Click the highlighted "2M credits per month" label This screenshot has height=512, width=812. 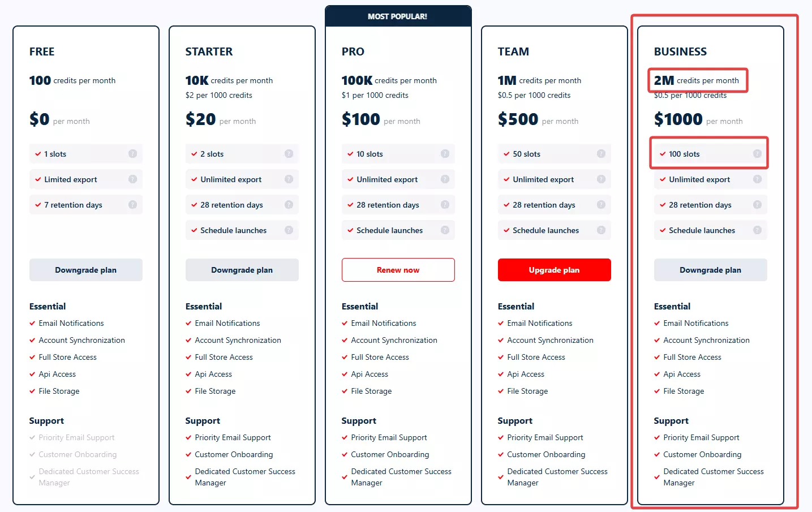click(x=698, y=80)
